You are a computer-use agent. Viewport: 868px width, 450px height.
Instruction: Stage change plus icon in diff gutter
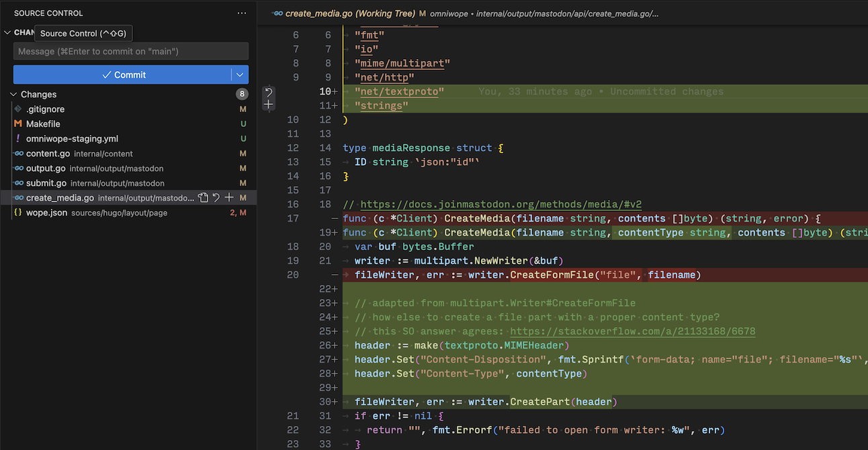coord(269,105)
